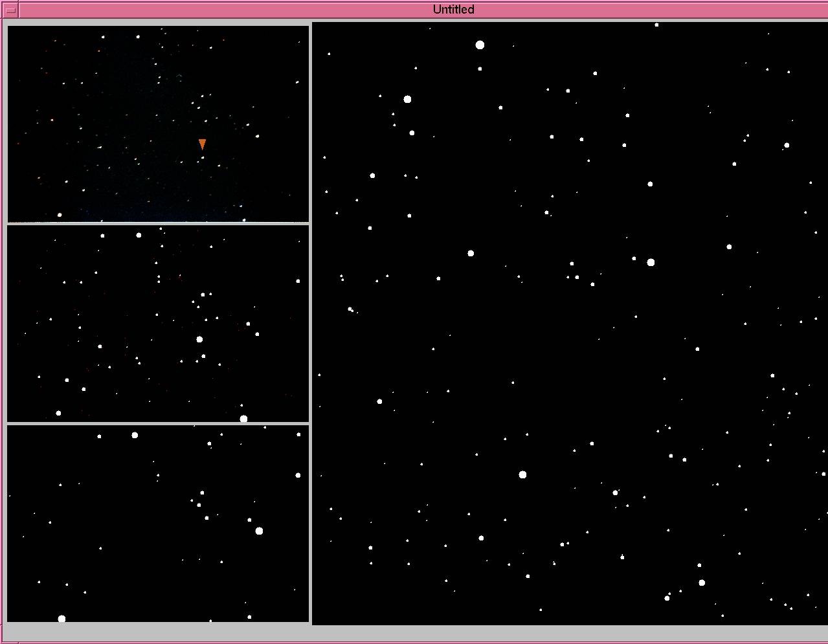The width and height of the screenshot is (828, 644).
Task: Click the "Untitled" window title text
Action: click(453, 10)
